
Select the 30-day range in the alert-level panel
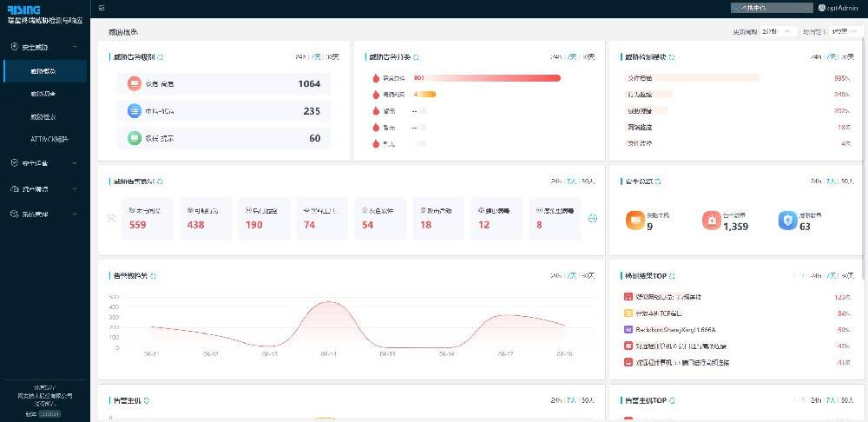point(332,56)
